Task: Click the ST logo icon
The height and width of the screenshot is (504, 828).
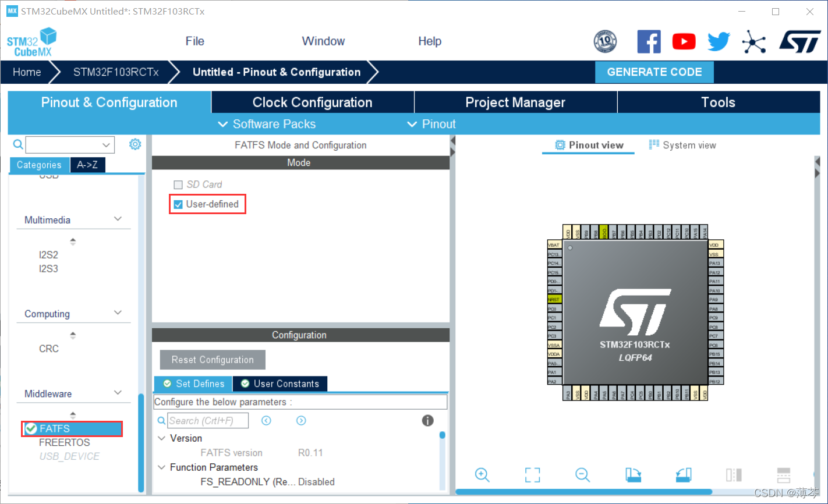Action: [800, 42]
